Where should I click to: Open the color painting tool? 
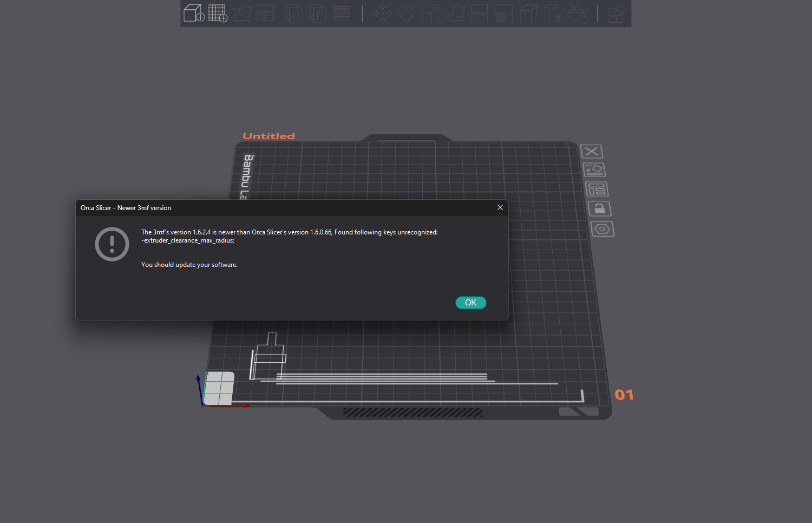(x=577, y=13)
